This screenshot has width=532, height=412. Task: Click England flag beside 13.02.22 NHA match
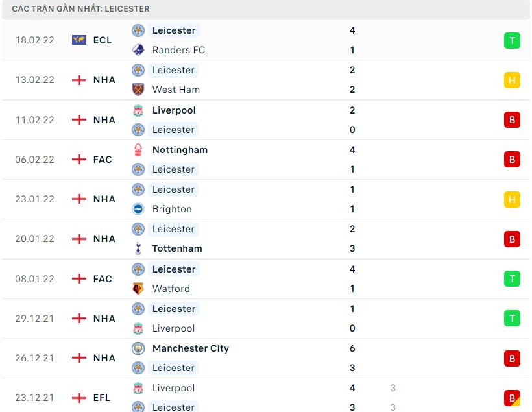coord(79,80)
